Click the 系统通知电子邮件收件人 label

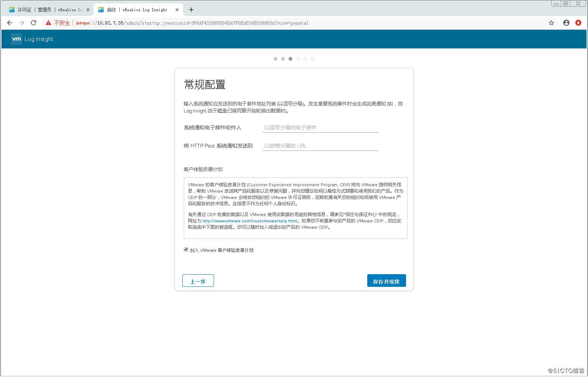(213, 127)
